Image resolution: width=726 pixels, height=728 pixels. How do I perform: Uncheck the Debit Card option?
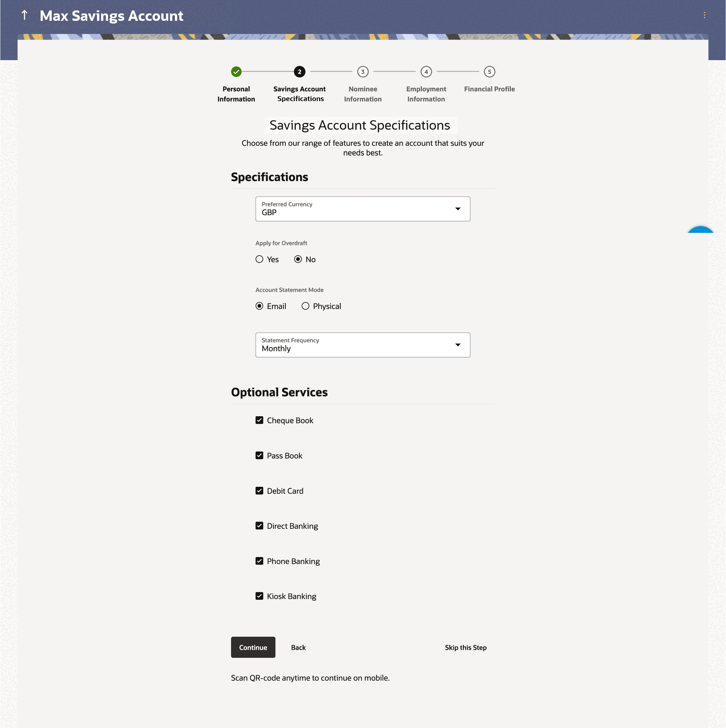pos(259,490)
